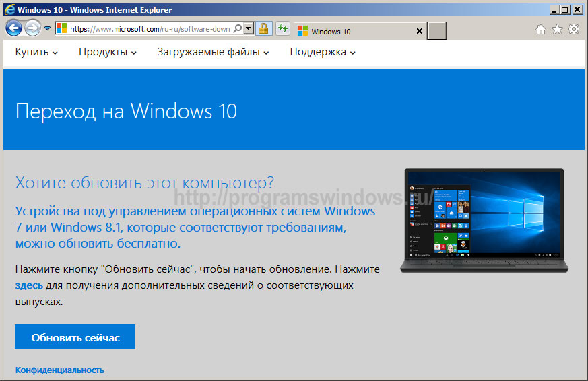588x381 pixels.
Task: Open Tools gear icon
Action: point(574,29)
